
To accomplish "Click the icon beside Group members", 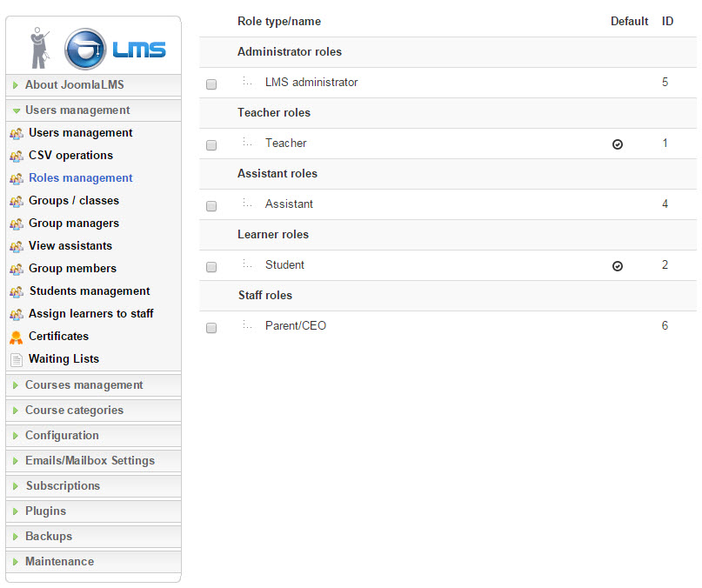I will click(x=17, y=269).
